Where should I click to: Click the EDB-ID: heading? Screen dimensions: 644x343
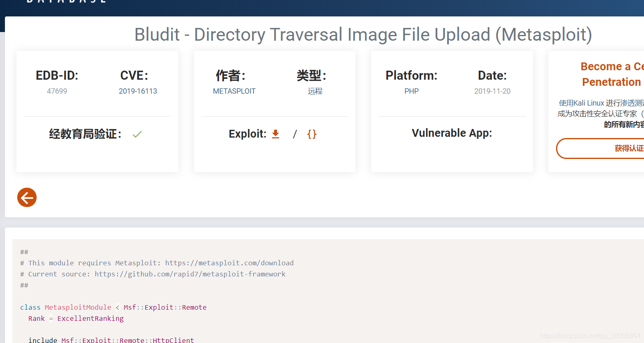pos(57,76)
